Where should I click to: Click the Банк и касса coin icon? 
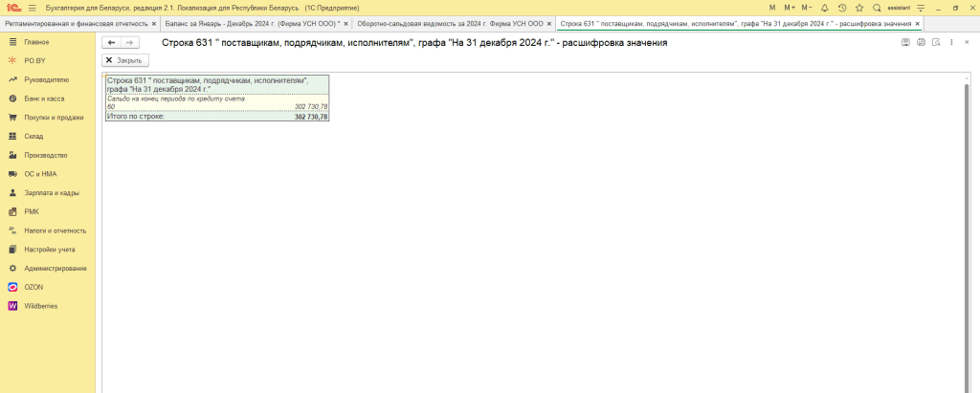(x=11, y=98)
